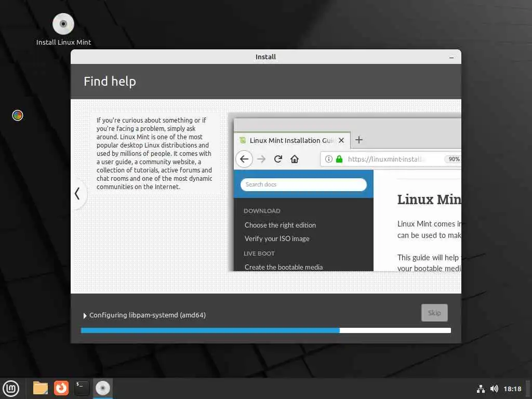532x399 pixels.
Task: Click the 90% zoom indicator
Action: click(454, 159)
